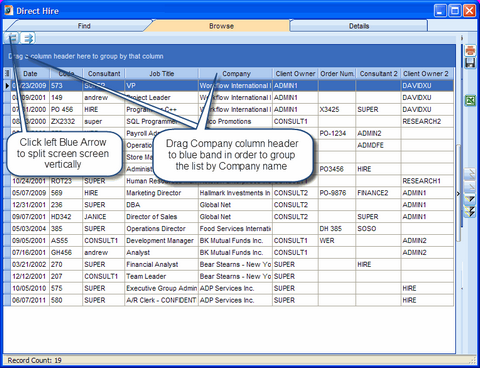
Task: Switch to the Find tab
Action: [x=84, y=26]
